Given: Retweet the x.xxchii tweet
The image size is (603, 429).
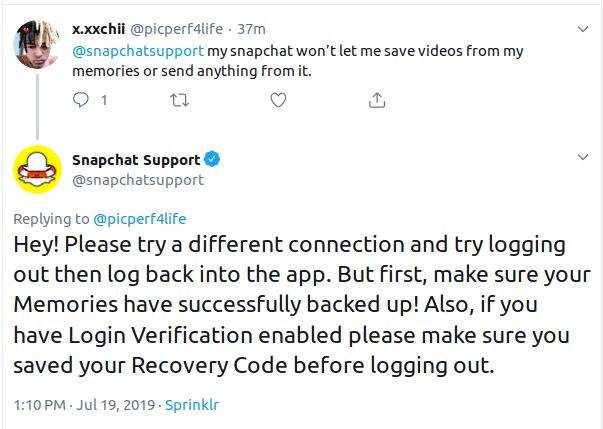Looking at the screenshot, I should tap(180, 100).
